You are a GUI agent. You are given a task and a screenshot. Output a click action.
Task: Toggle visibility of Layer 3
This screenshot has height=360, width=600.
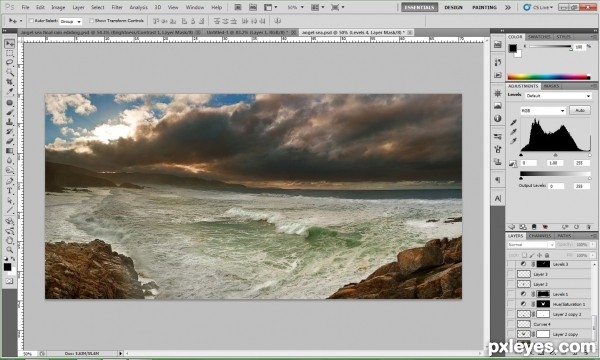click(510, 274)
